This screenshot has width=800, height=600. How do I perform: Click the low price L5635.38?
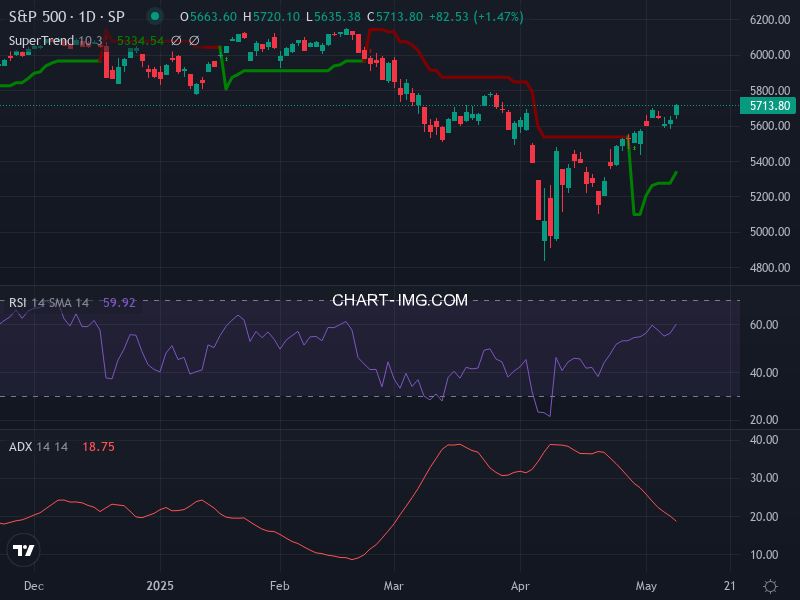tap(334, 17)
